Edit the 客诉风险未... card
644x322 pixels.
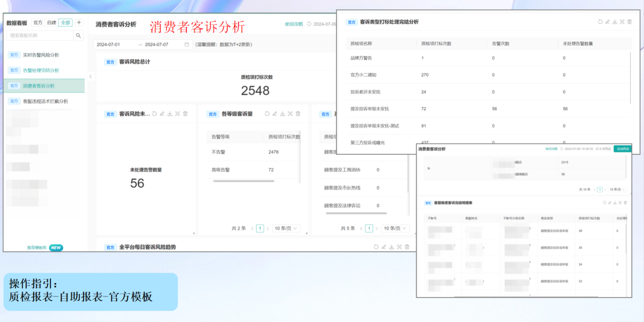(x=162, y=114)
